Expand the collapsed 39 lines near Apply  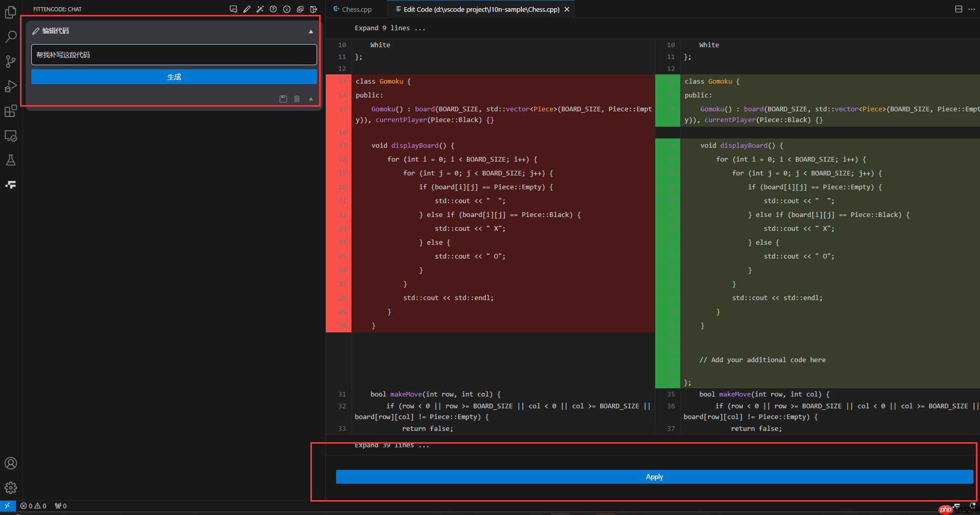(391, 445)
